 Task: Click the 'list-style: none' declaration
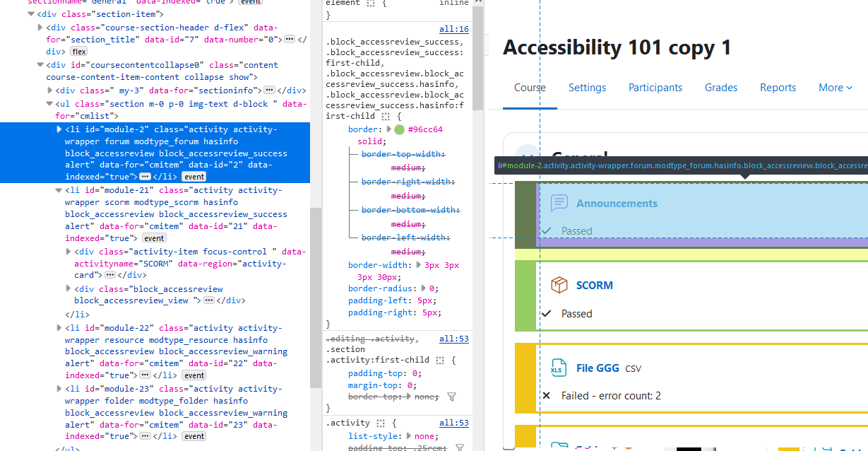(393, 436)
